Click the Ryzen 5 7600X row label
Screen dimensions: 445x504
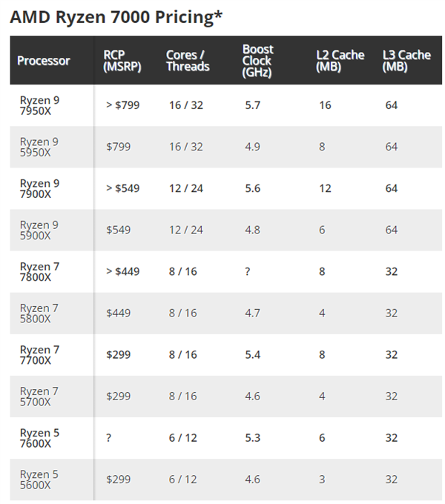(x=39, y=437)
